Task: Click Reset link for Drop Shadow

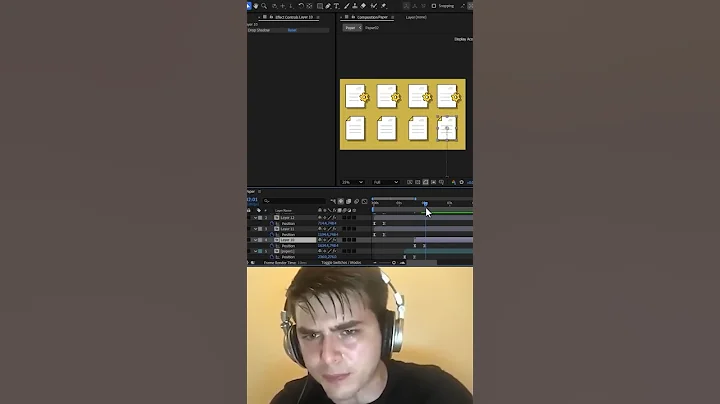Action: click(x=292, y=30)
